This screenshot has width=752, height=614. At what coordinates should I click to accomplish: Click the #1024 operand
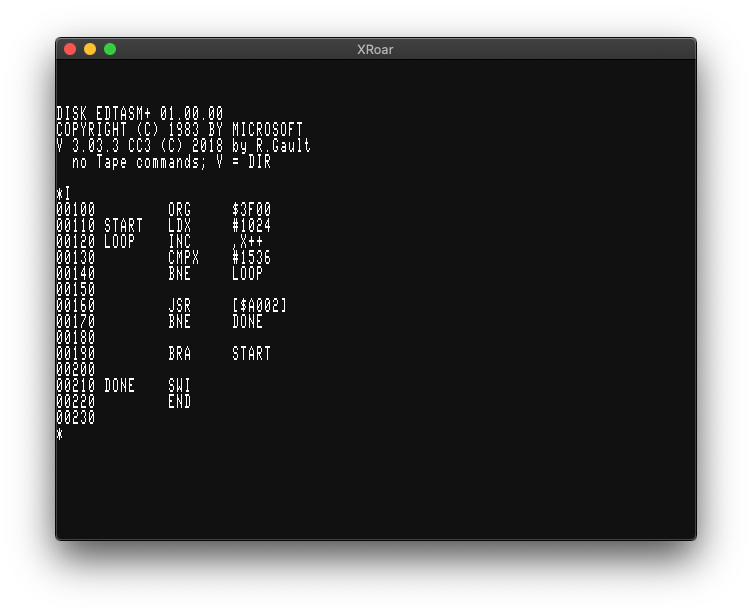click(x=251, y=225)
